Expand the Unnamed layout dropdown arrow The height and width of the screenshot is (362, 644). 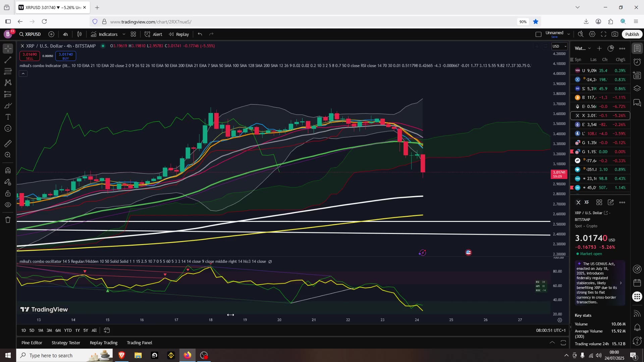(x=569, y=34)
